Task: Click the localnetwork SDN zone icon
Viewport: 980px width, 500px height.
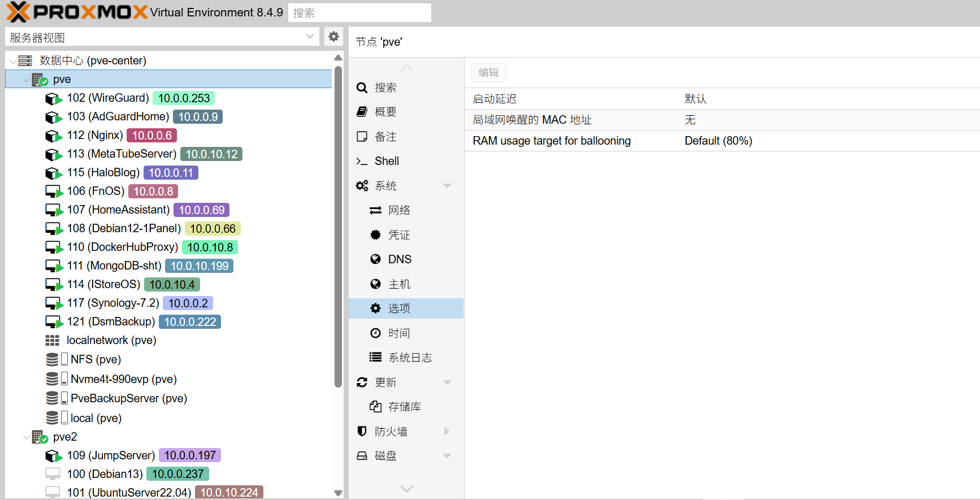Action: point(53,341)
